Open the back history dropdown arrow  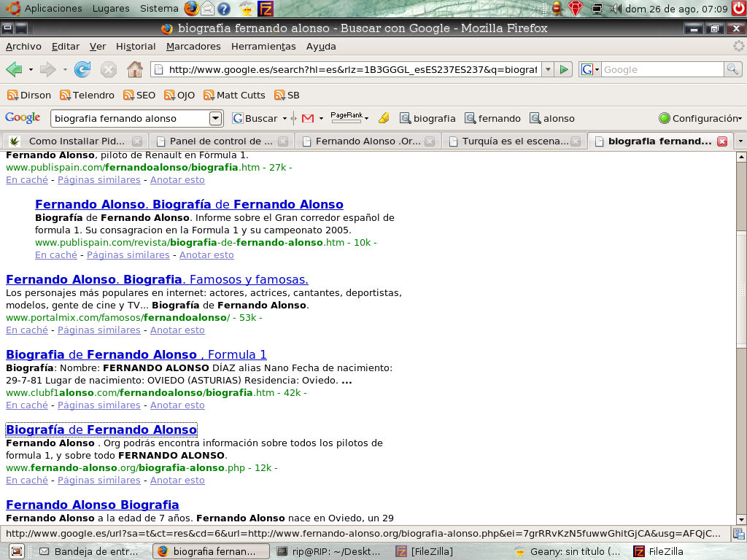click(x=31, y=69)
